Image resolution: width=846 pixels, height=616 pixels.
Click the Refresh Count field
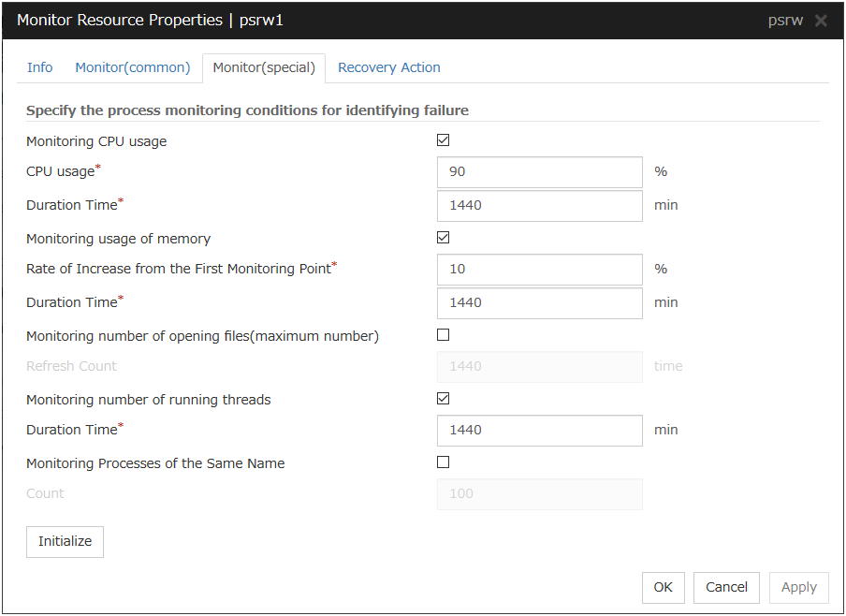point(540,367)
